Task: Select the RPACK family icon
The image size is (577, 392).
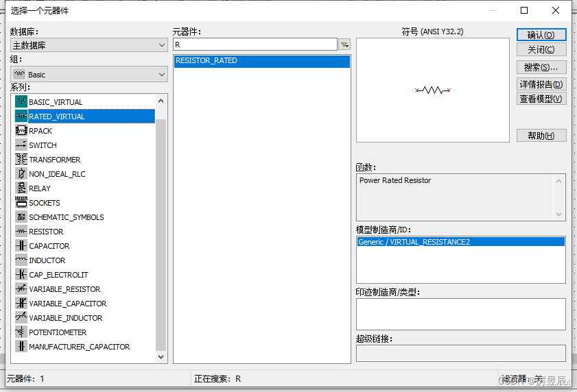Action: coord(21,131)
